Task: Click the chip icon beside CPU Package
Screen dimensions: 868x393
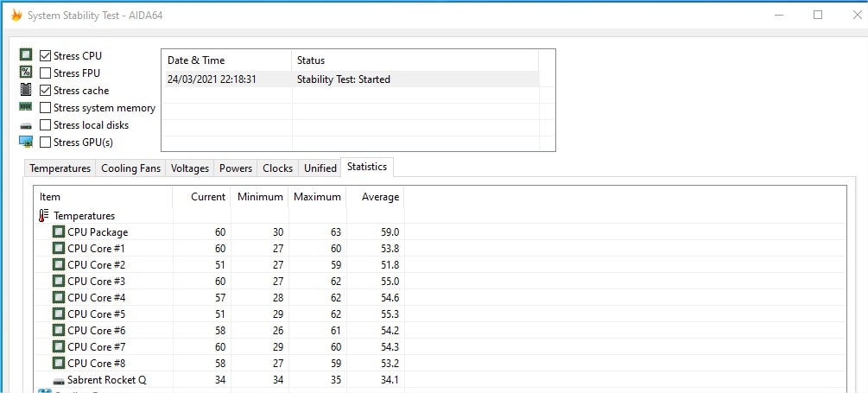Action: click(x=58, y=232)
